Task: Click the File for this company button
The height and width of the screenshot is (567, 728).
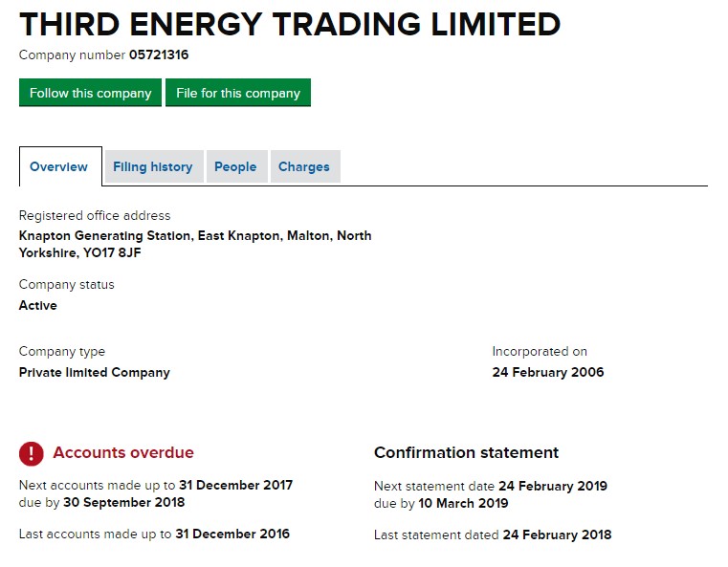Action: (238, 93)
